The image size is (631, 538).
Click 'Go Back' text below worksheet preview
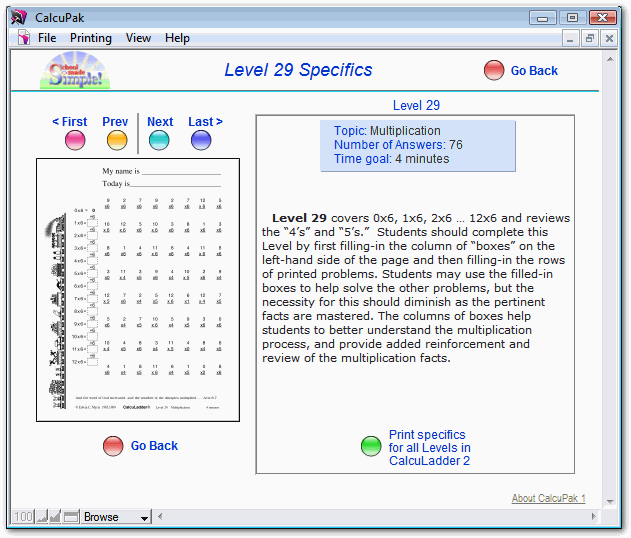[x=154, y=446]
